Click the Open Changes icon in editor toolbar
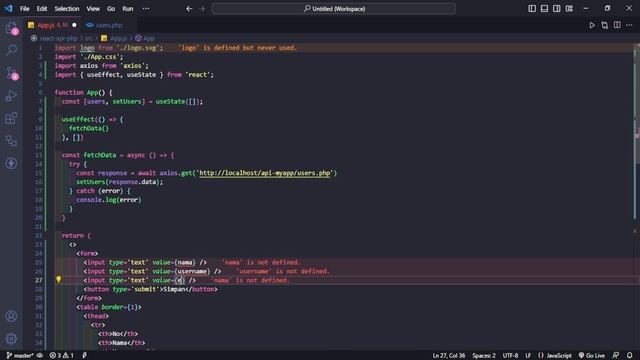 pyautogui.click(x=604, y=25)
